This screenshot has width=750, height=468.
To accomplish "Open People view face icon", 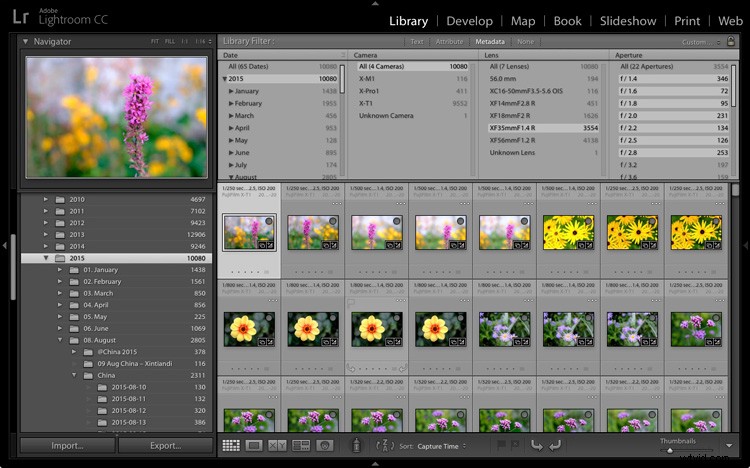I will pos(324,446).
